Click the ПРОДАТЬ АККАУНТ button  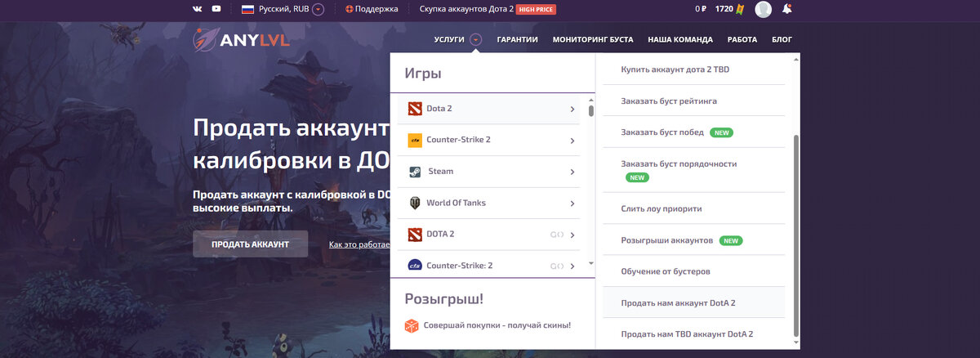click(x=250, y=244)
